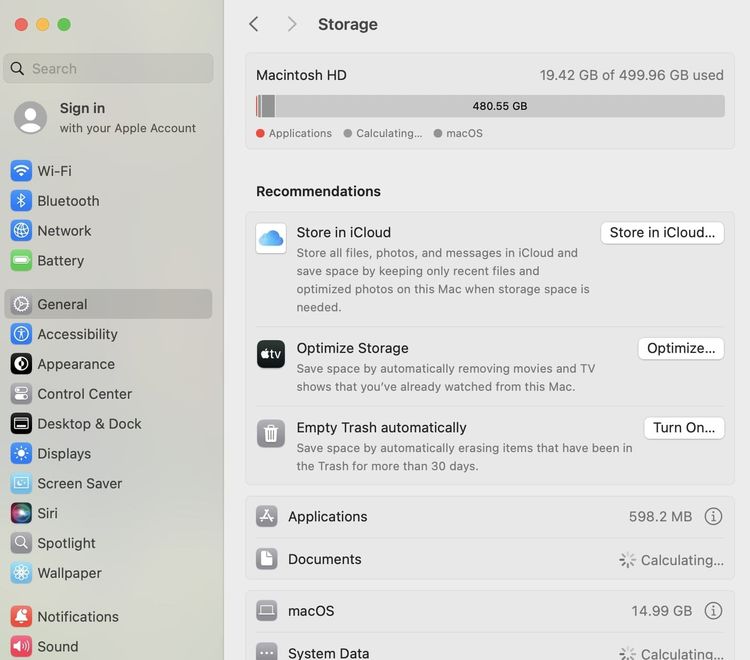Click the Spotlight magnifier icon
The image size is (750, 660).
(x=21, y=543)
